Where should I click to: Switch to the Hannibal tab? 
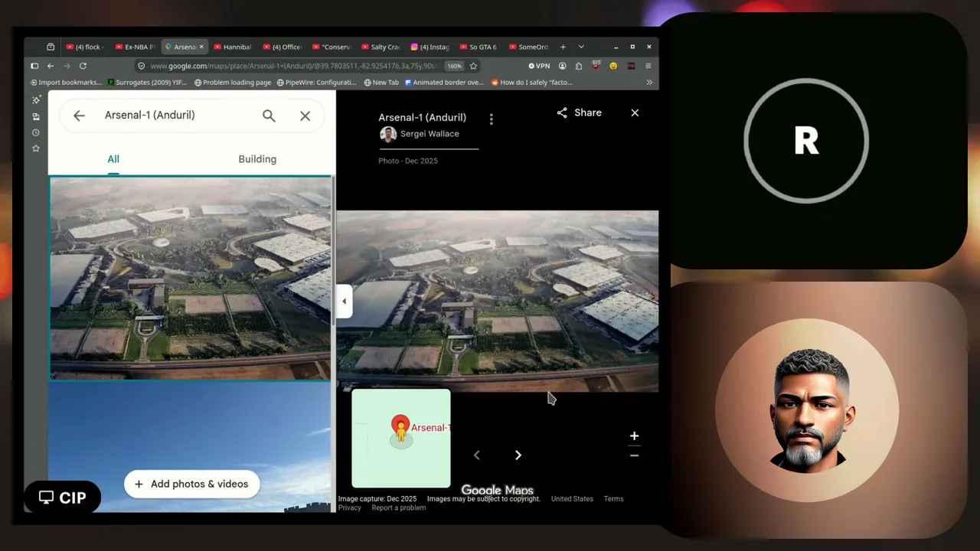[x=233, y=47]
